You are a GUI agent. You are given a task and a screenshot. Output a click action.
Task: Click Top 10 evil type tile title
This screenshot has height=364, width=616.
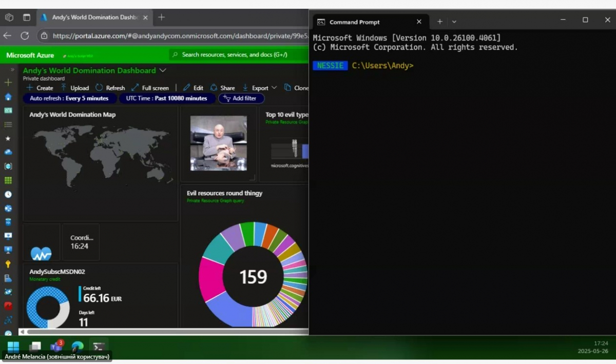(x=287, y=115)
